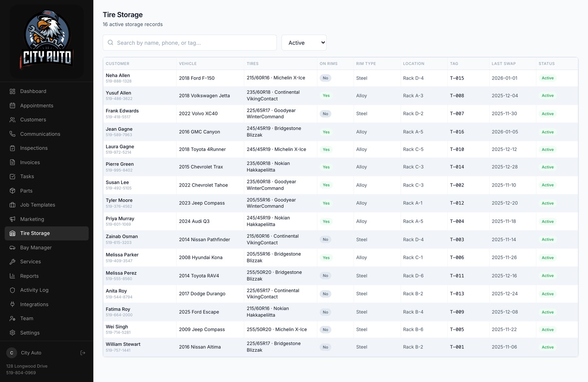588x382 pixels.
Task: Click the Reports bar chart icon
Action: tap(12, 276)
